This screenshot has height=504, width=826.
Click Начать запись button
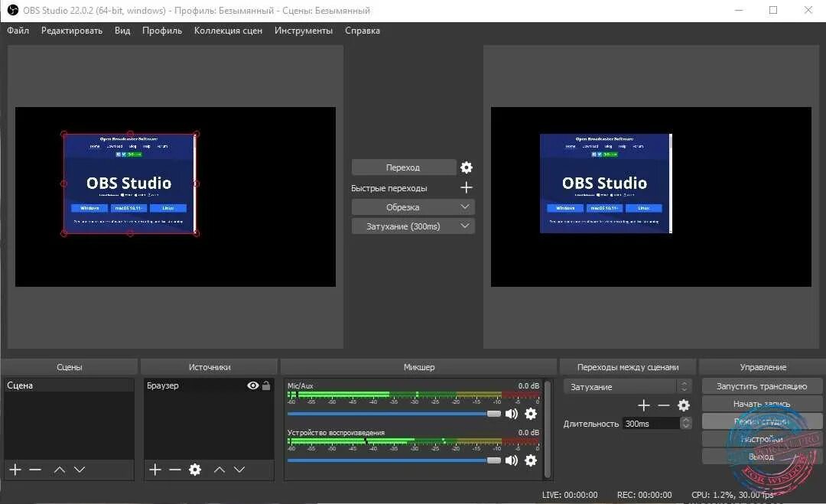click(762, 404)
